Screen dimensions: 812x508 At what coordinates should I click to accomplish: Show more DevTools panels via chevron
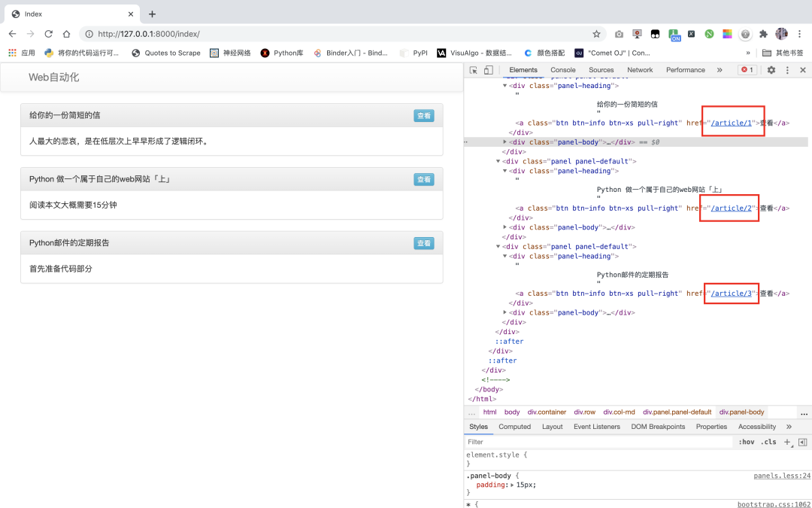point(720,70)
